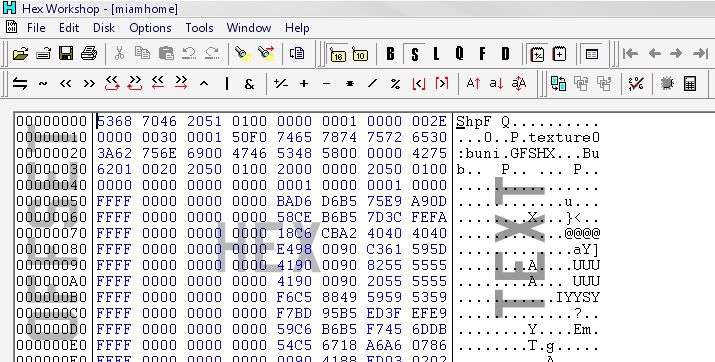Image resolution: width=715 pixels, height=362 pixels.
Task: Click the text column entry ShpF
Action: pos(474,122)
